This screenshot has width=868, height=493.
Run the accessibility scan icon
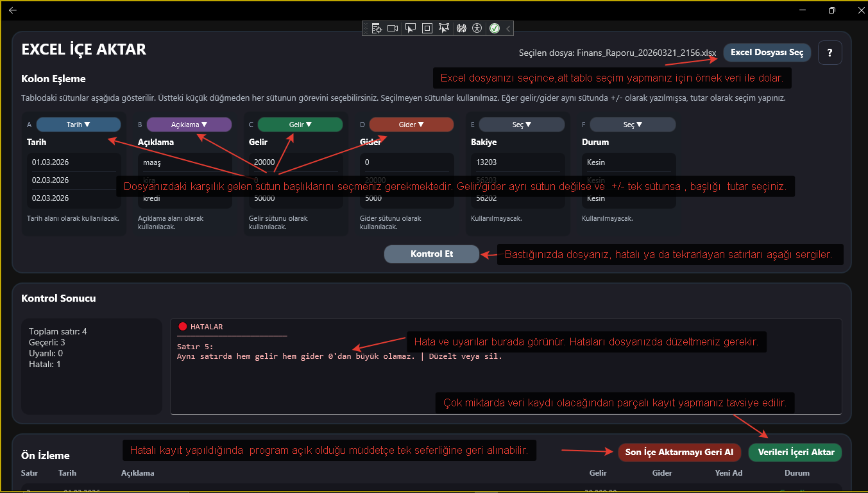click(x=477, y=28)
